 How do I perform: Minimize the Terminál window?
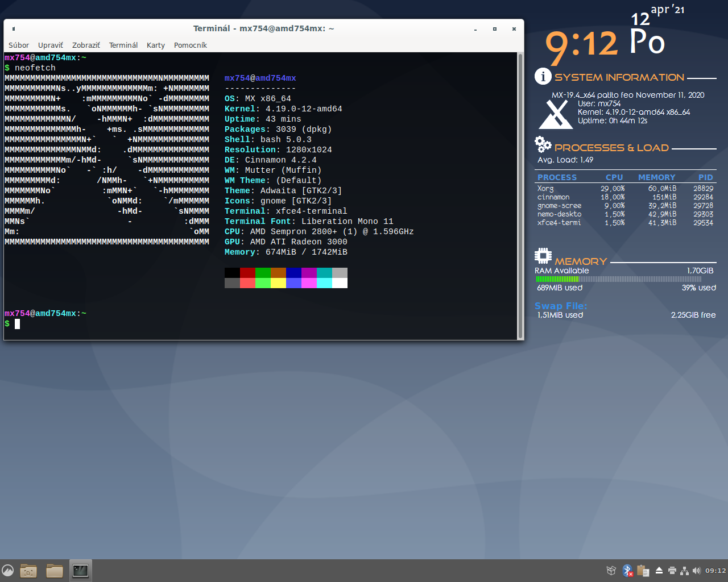(475, 28)
